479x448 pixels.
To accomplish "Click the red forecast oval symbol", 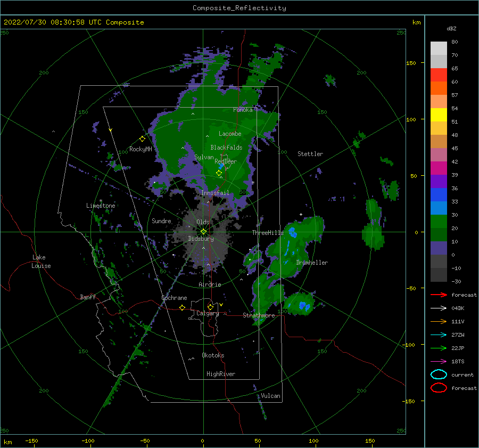I will (x=439, y=388).
